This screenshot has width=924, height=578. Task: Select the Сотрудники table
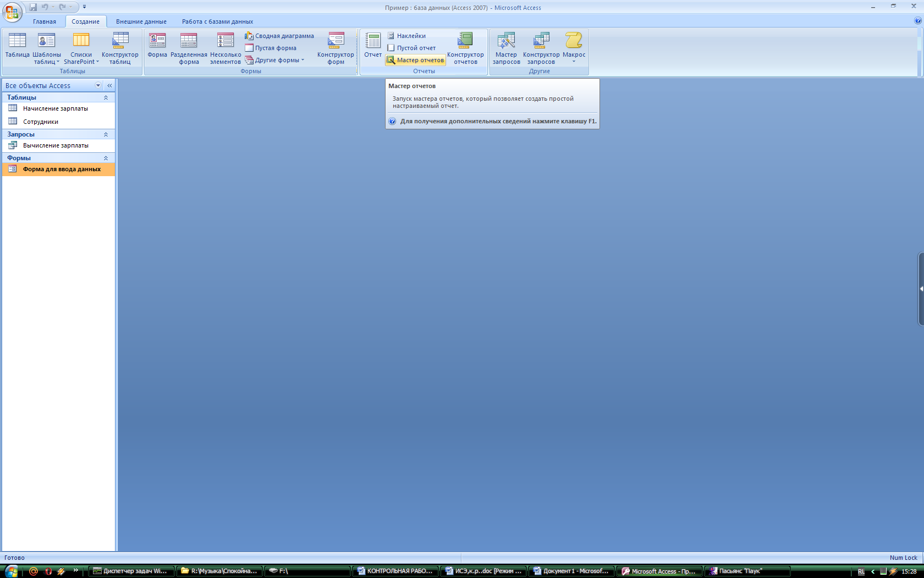[x=59, y=122]
